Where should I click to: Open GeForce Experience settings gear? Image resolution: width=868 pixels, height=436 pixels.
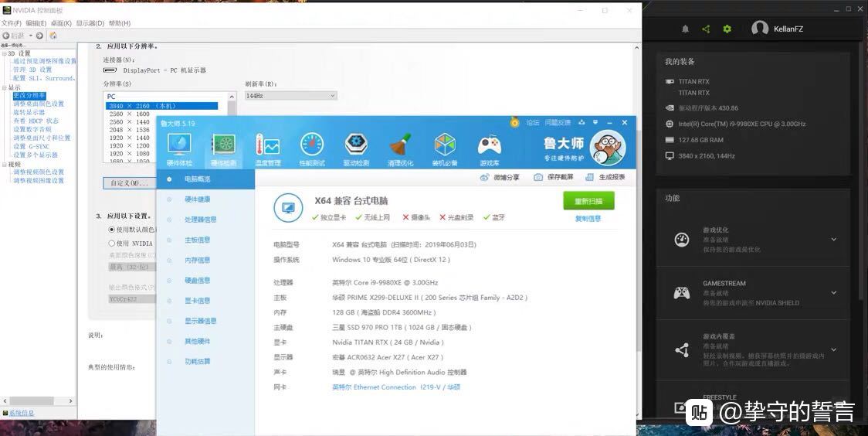click(x=727, y=29)
